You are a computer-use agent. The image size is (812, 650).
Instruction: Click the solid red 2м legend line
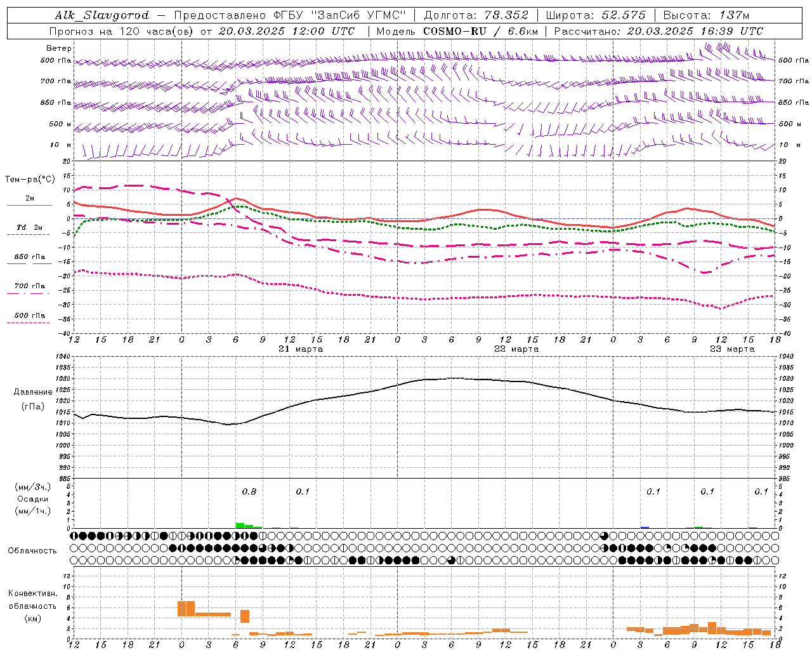click(29, 205)
